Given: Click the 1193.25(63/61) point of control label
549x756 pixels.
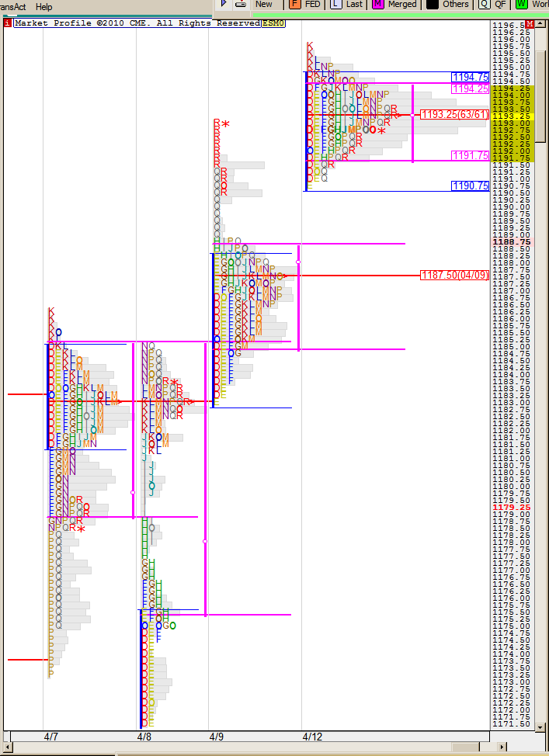Looking at the screenshot, I should click(454, 114).
